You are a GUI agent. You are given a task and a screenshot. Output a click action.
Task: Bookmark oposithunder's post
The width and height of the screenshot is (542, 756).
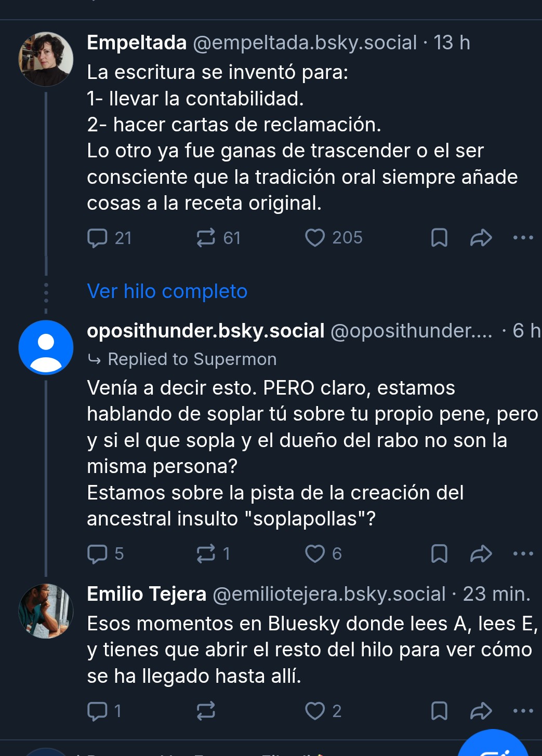pyautogui.click(x=439, y=553)
